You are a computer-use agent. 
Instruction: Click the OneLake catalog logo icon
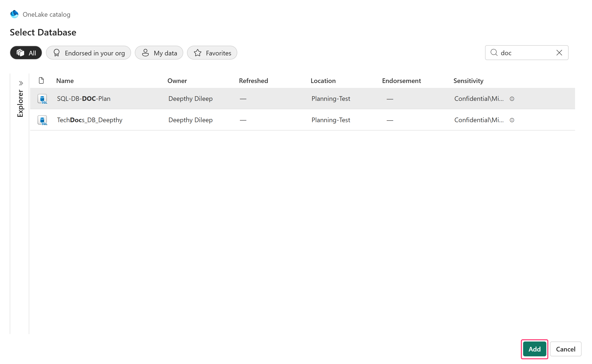[x=14, y=14]
